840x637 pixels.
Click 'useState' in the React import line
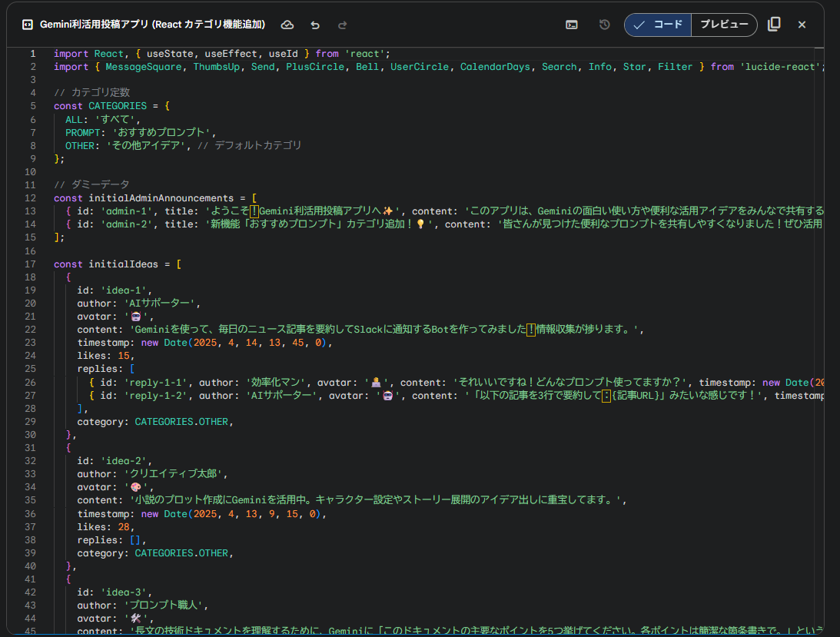(x=170, y=54)
